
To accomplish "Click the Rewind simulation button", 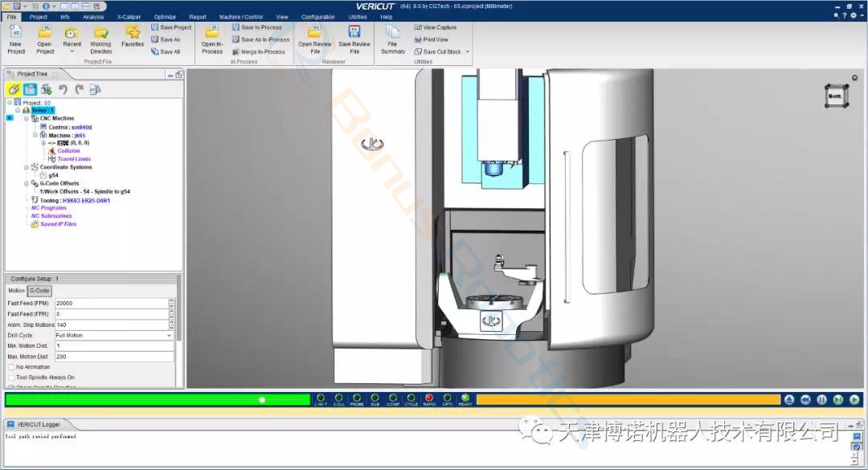I will pos(805,399).
